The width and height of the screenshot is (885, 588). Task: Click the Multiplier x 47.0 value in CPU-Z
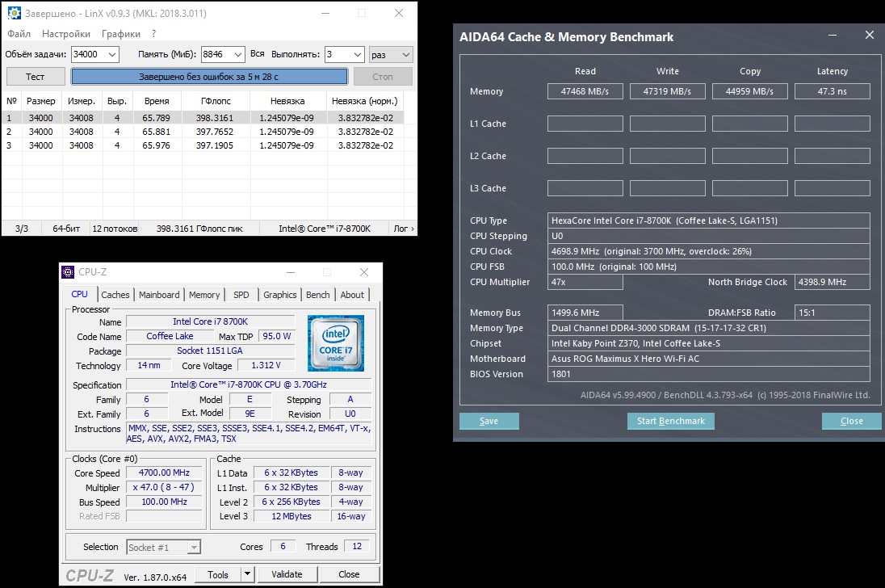(x=164, y=487)
